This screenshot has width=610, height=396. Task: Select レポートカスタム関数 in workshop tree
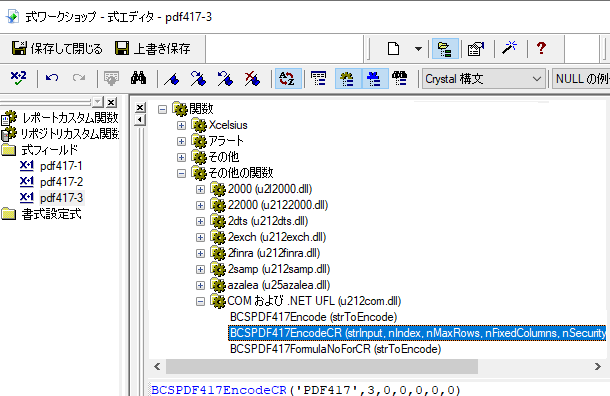click(70, 117)
